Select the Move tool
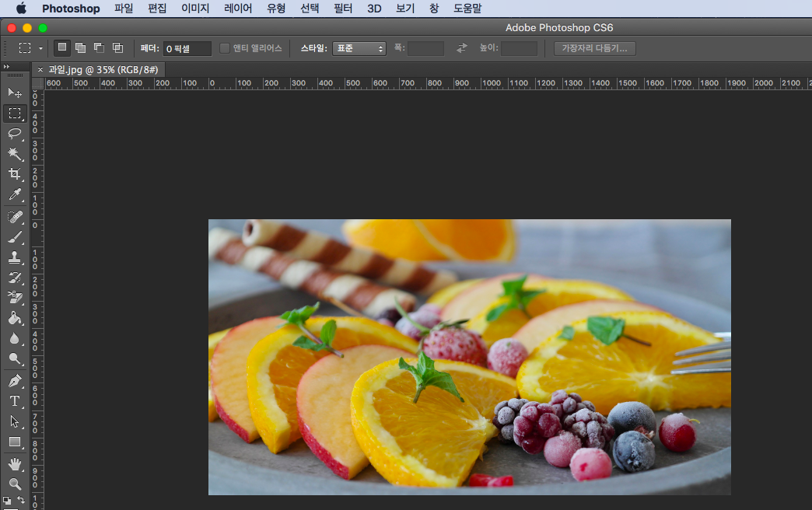The image size is (812, 510). (x=15, y=93)
